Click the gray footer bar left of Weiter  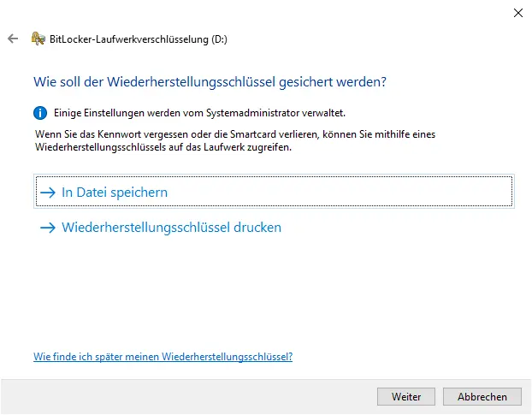[188, 397]
